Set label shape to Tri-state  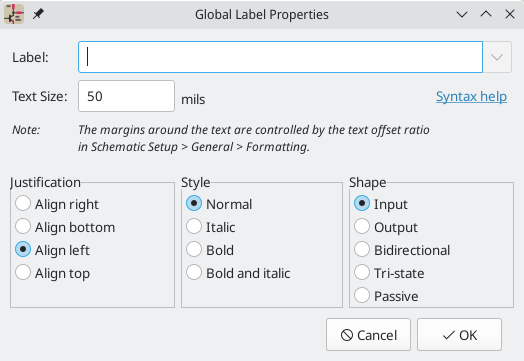(x=389, y=273)
